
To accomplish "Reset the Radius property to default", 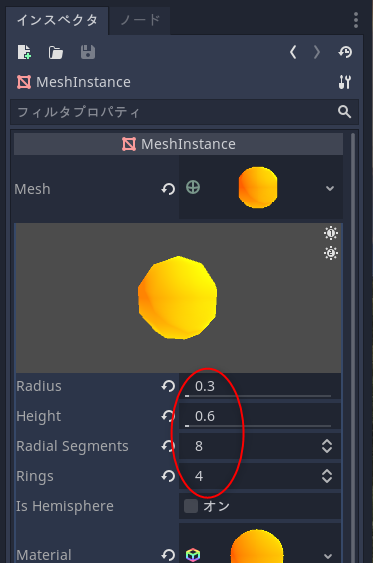I will [x=168, y=386].
